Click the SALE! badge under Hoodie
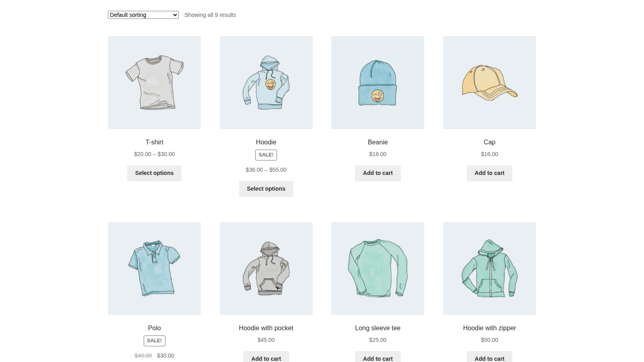Viewport: 644px width, 362px height. (266, 155)
